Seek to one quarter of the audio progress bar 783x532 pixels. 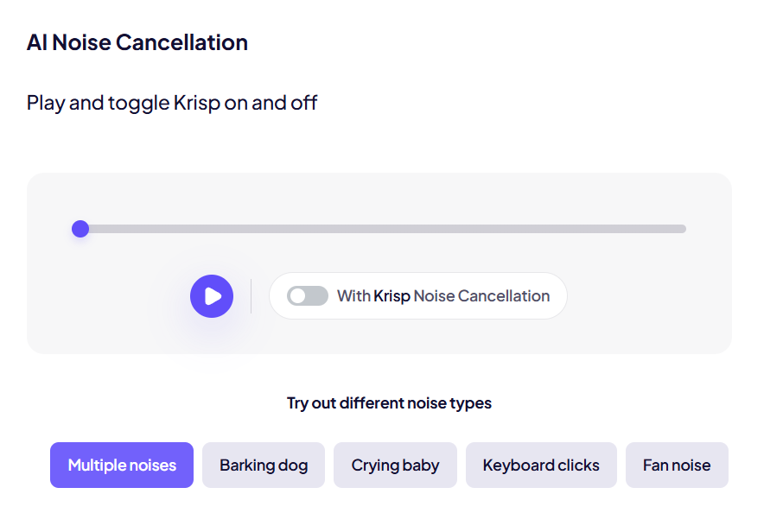[x=231, y=229]
